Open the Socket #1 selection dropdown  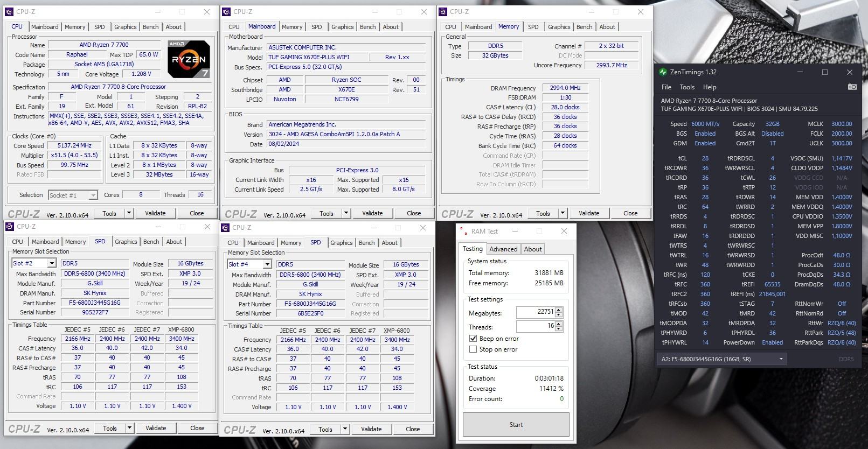point(93,195)
